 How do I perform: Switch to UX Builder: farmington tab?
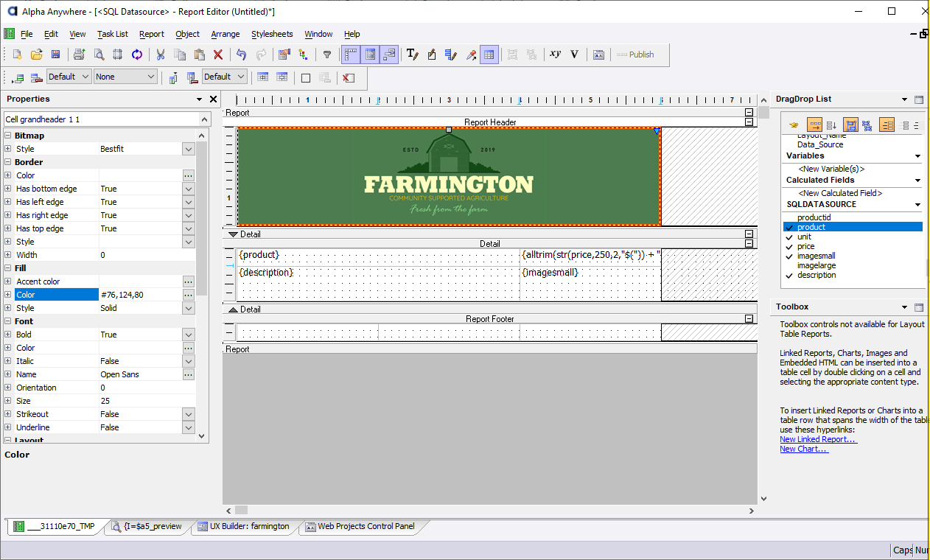click(x=243, y=527)
